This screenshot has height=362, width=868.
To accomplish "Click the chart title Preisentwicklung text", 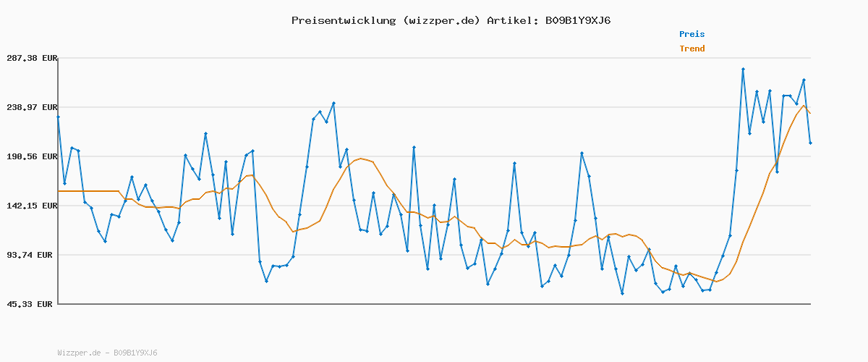I will (342, 20).
